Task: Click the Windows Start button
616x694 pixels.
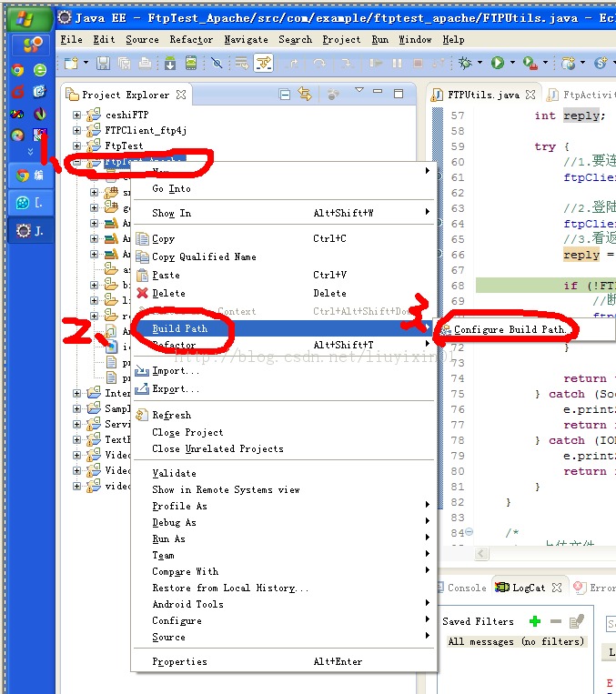Action: click(30, 18)
